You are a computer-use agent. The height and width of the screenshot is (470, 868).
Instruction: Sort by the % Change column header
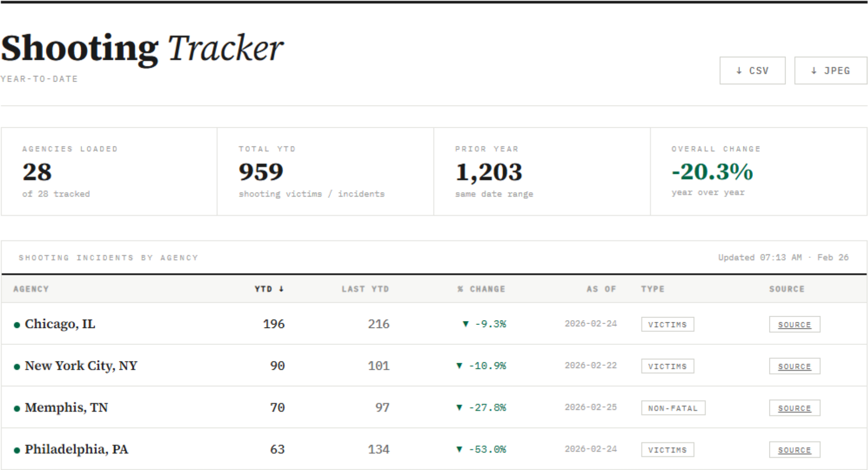coord(481,289)
